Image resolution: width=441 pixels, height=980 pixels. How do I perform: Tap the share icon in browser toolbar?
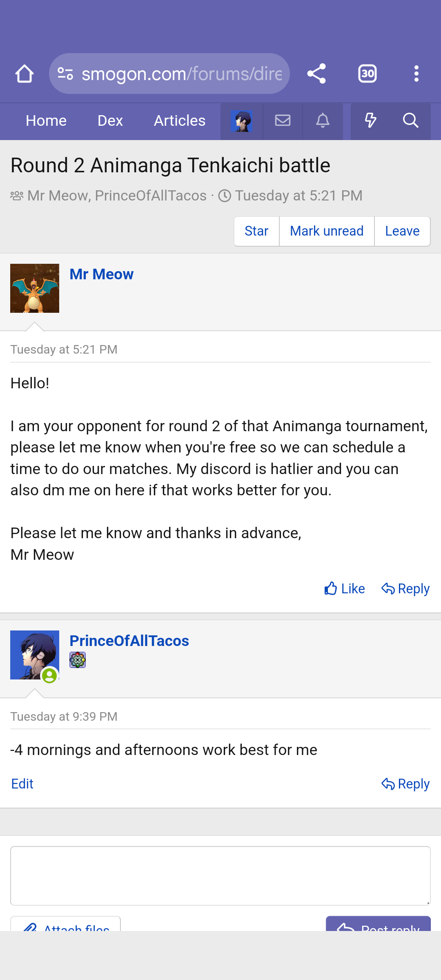(316, 74)
